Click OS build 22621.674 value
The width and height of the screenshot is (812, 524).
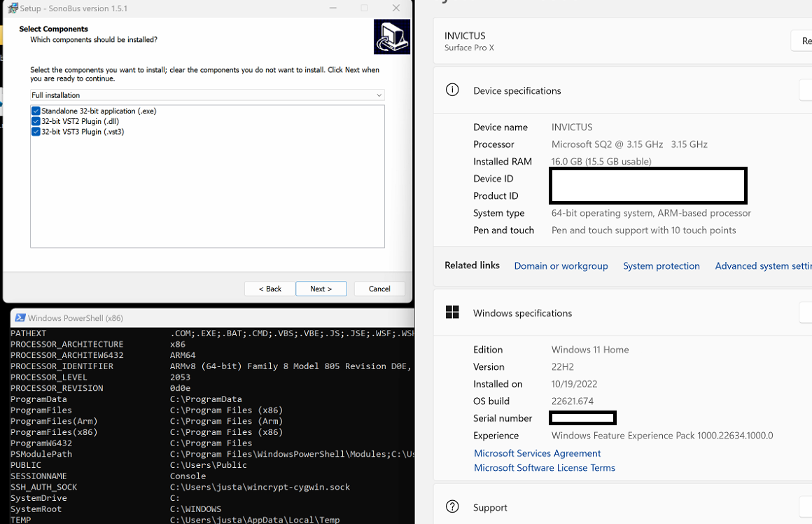[x=572, y=401]
